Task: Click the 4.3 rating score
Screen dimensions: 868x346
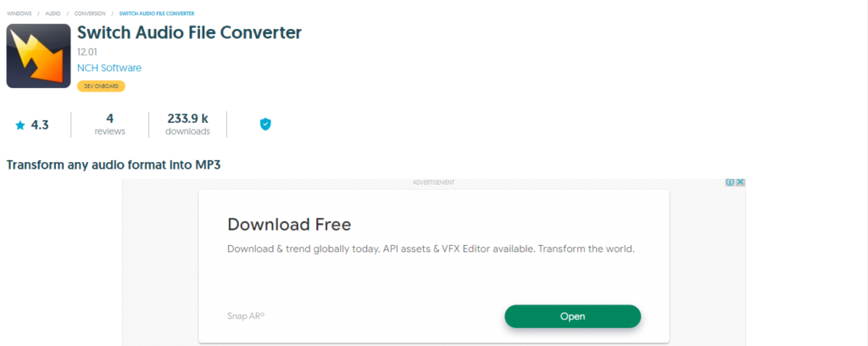Action: pos(40,126)
